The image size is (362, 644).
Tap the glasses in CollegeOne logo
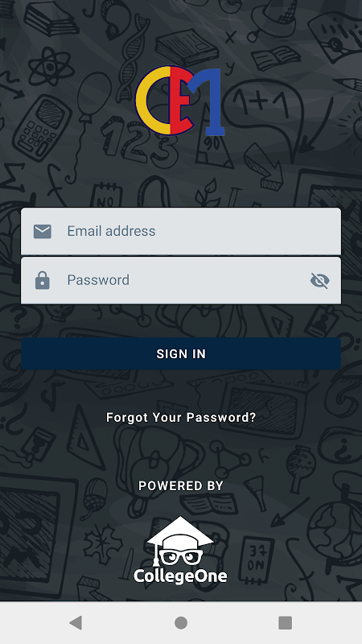[x=180, y=556]
